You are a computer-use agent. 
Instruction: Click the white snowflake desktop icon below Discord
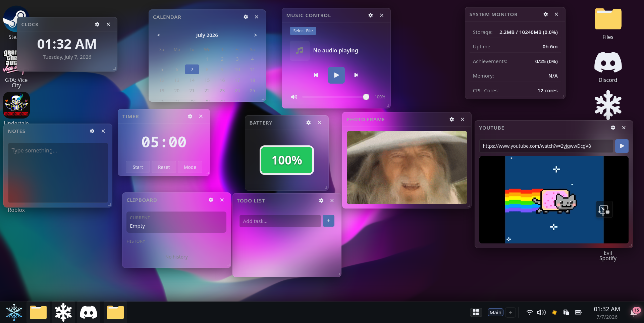click(x=608, y=105)
